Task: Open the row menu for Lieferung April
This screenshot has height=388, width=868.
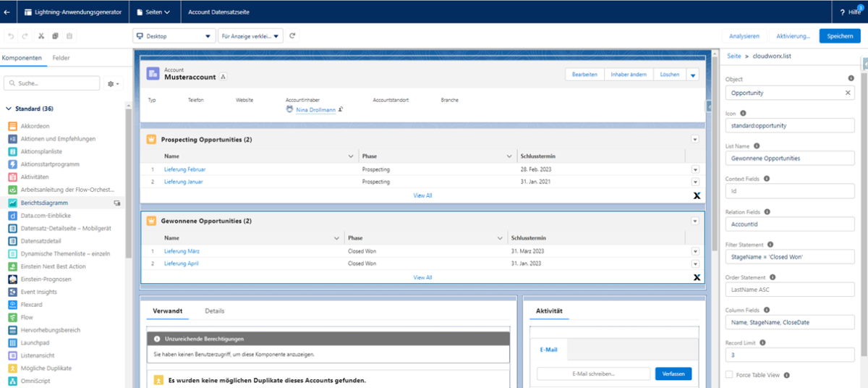Action: pos(695,263)
